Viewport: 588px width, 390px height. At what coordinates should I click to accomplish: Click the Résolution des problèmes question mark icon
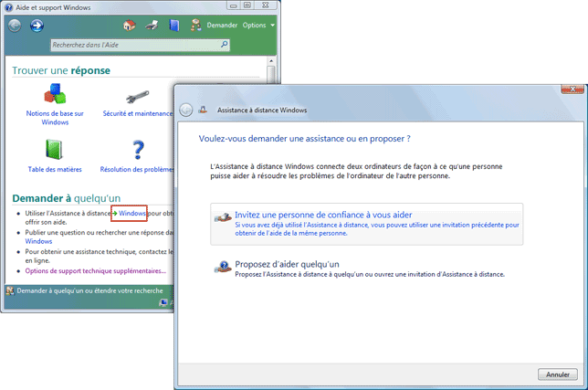pos(138,150)
